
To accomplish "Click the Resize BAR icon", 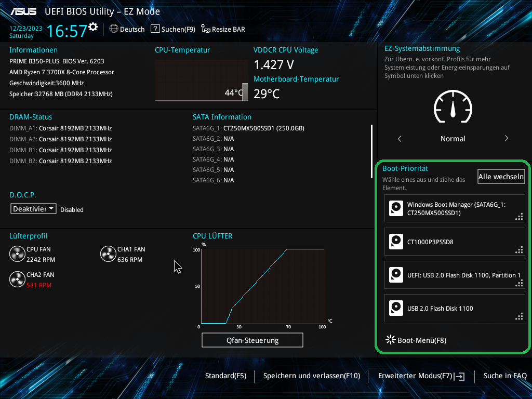I will [x=206, y=29].
